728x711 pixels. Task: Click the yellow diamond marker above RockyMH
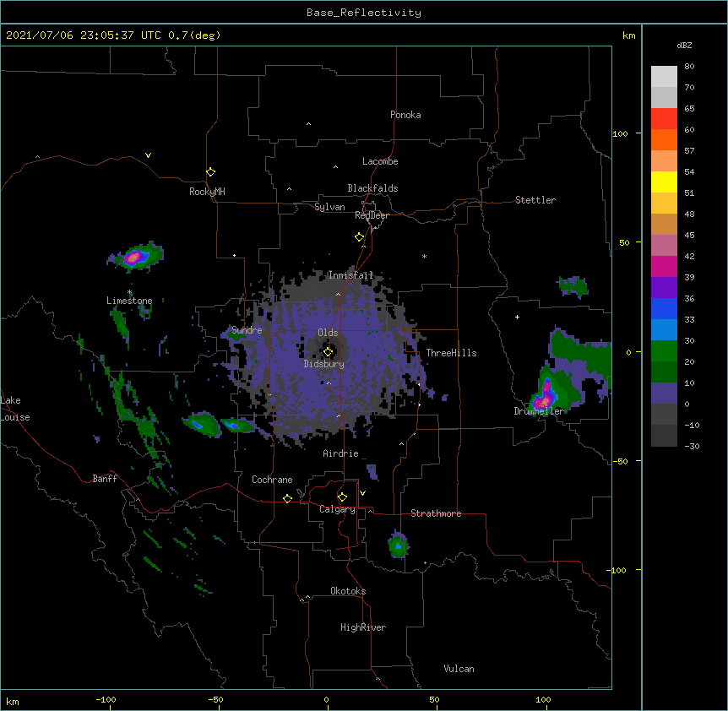coord(211,172)
